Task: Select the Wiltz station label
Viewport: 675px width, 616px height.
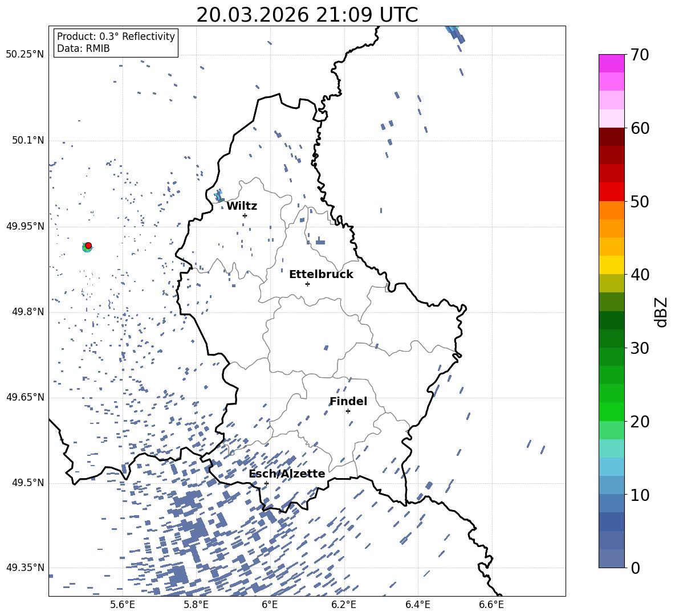Action: [x=242, y=206]
